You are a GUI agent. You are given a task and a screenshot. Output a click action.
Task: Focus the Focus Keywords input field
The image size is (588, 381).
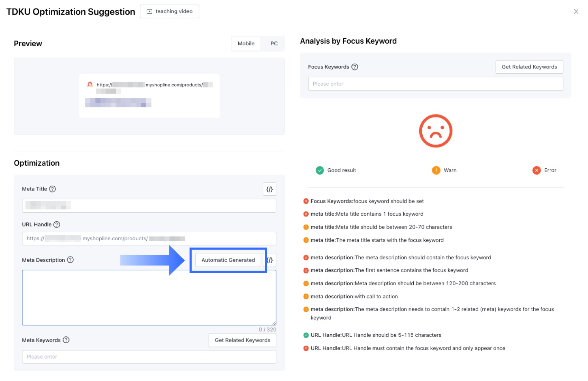click(435, 84)
